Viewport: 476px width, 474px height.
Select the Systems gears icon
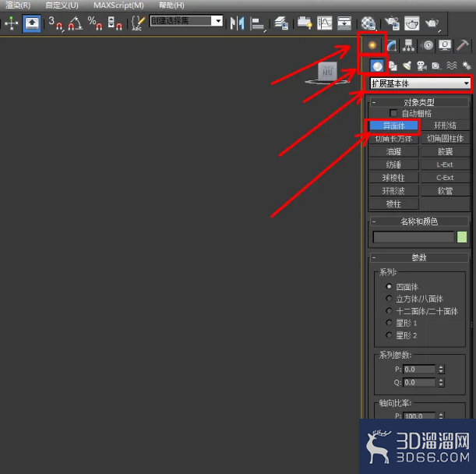coord(466,65)
